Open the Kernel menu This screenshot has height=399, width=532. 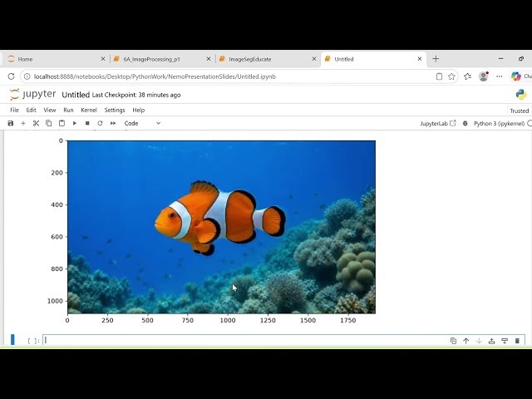pos(89,110)
